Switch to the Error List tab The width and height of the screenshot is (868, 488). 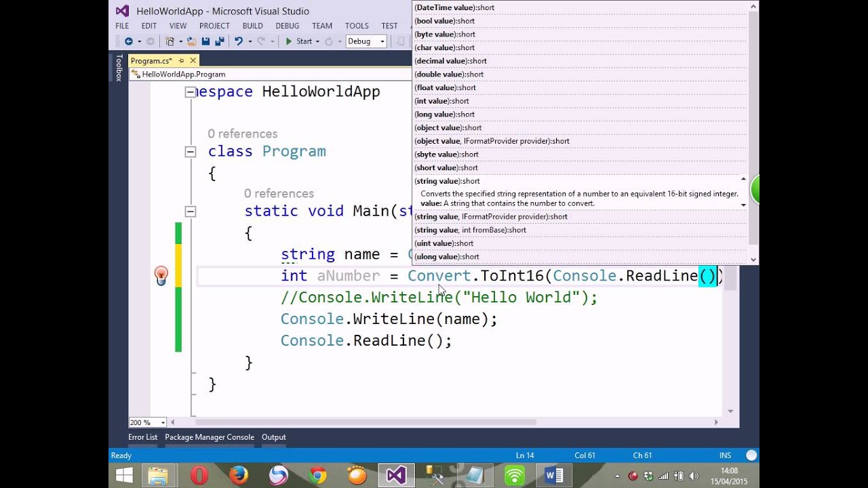coord(142,437)
